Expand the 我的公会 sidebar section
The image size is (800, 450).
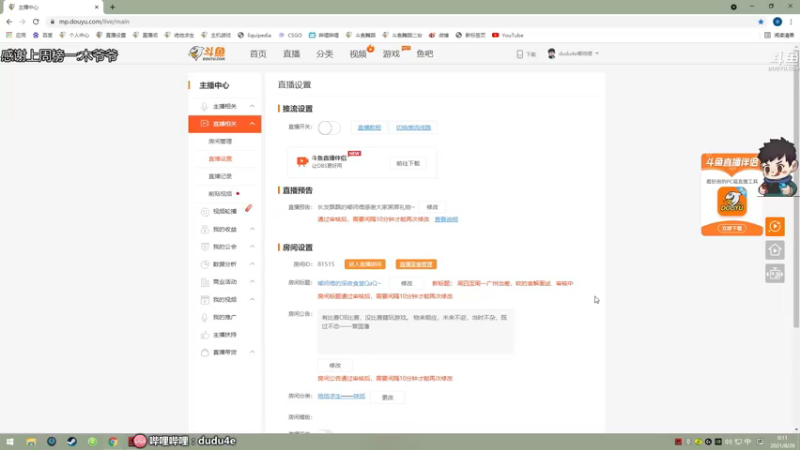pyautogui.click(x=252, y=246)
